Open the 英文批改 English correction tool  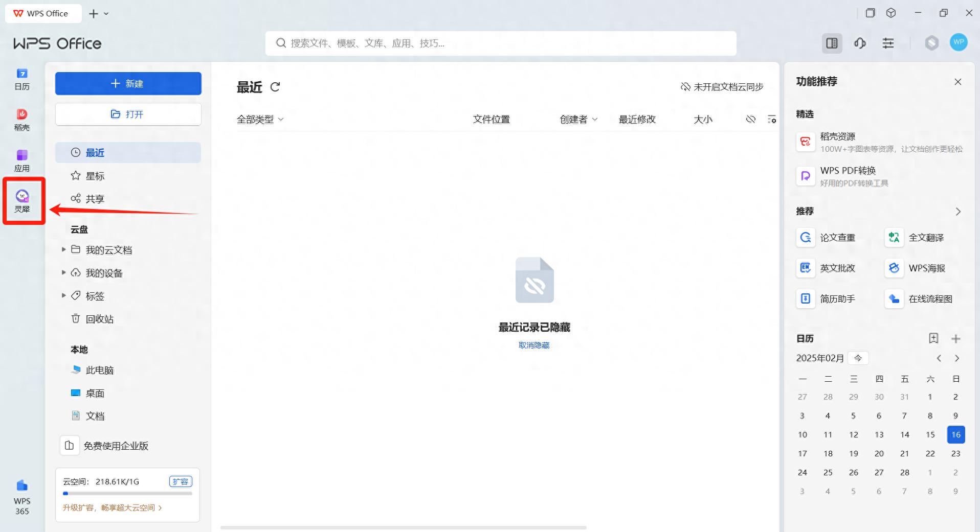pos(826,268)
